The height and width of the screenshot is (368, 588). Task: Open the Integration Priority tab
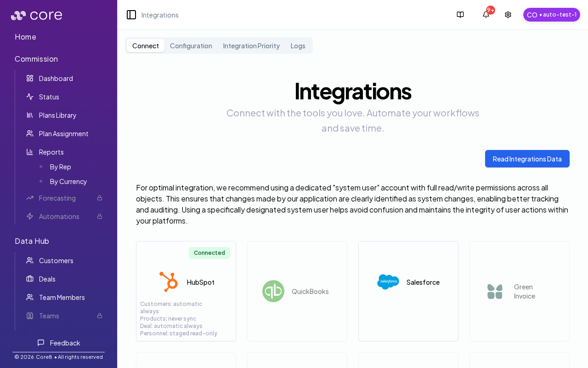click(x=251, y=46)
